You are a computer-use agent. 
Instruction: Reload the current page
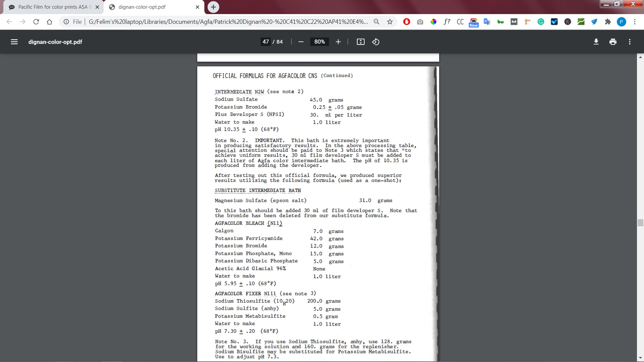coord(36,22)
